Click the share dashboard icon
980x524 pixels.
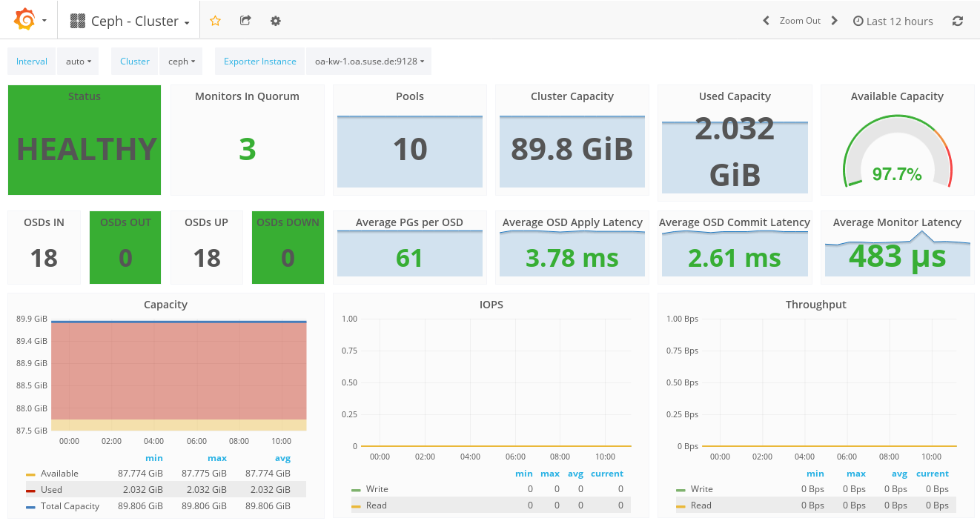[x=245, y=21]
